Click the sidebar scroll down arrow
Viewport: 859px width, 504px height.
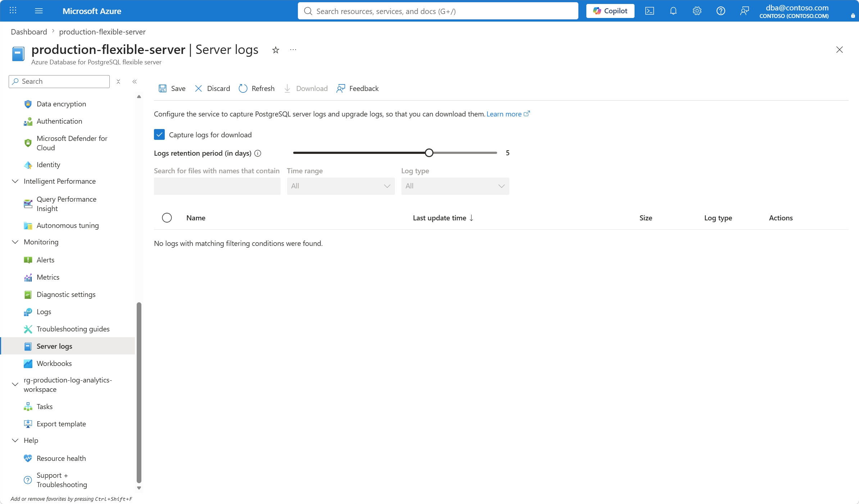point(139,488)
